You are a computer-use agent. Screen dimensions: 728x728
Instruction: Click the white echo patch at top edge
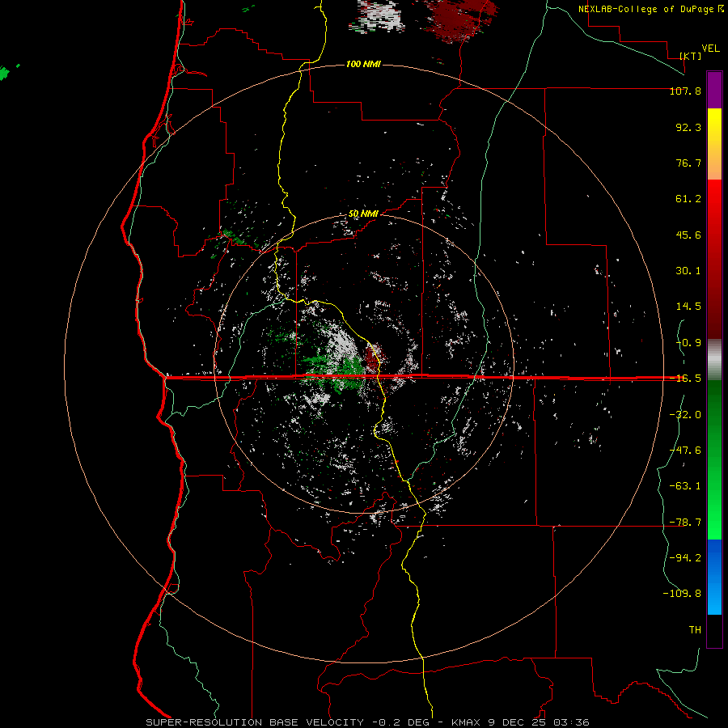[377, 16]
